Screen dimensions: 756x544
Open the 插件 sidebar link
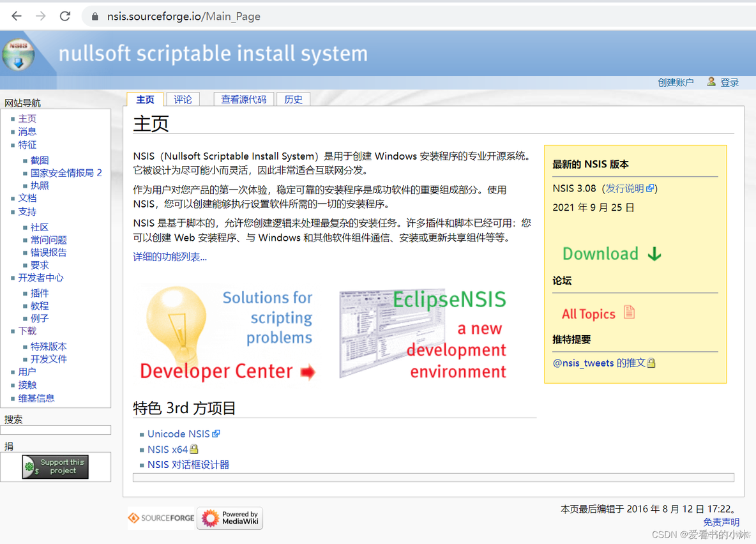tap(40, 293)
